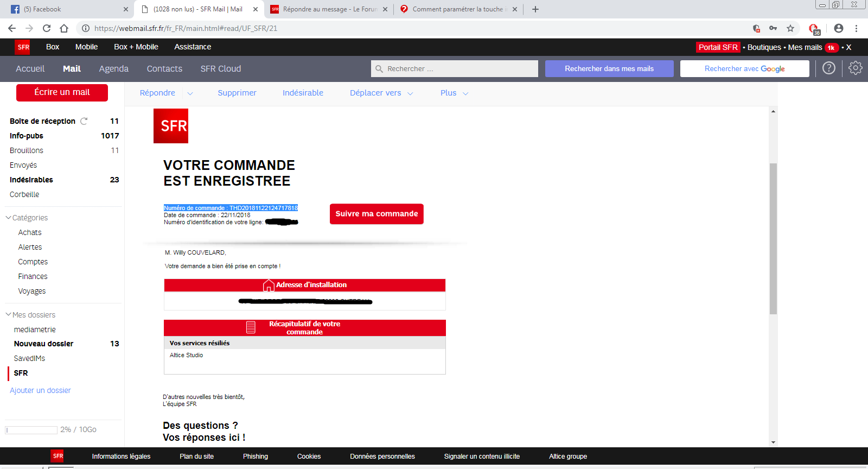Collapse the Mes dossiers section
The height and width of the screenshot is (469, 868).
pyautogui.click(x=9, y=315)
